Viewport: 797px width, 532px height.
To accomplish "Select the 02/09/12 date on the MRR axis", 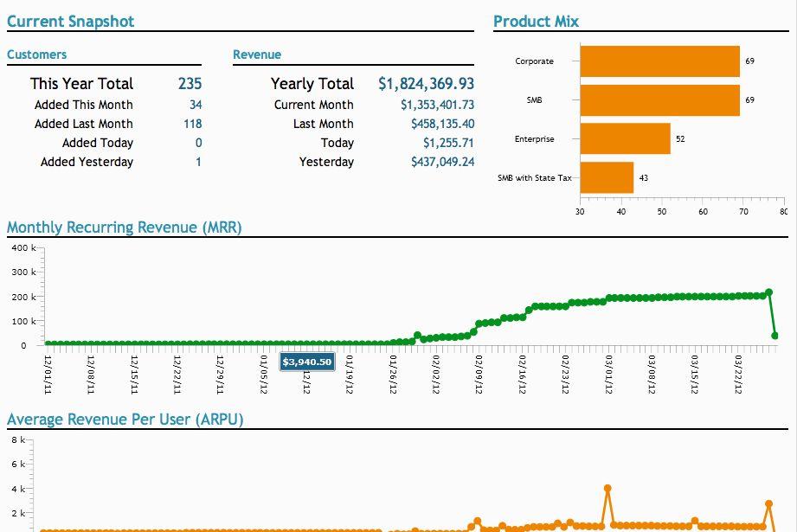I will (479, 375).
